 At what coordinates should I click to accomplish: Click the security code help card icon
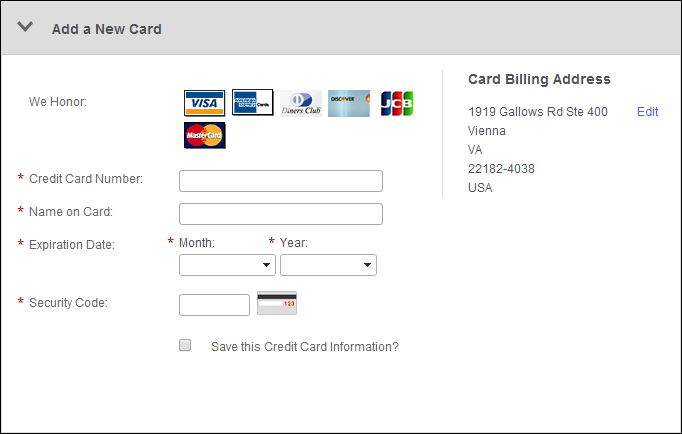point(277,303)
